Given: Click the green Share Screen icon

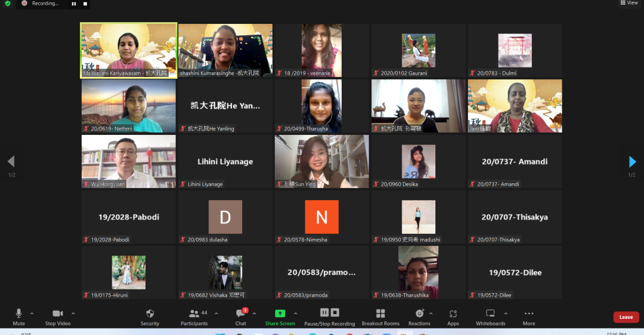Looking at the screenshot, I should (x=280, y=314).
